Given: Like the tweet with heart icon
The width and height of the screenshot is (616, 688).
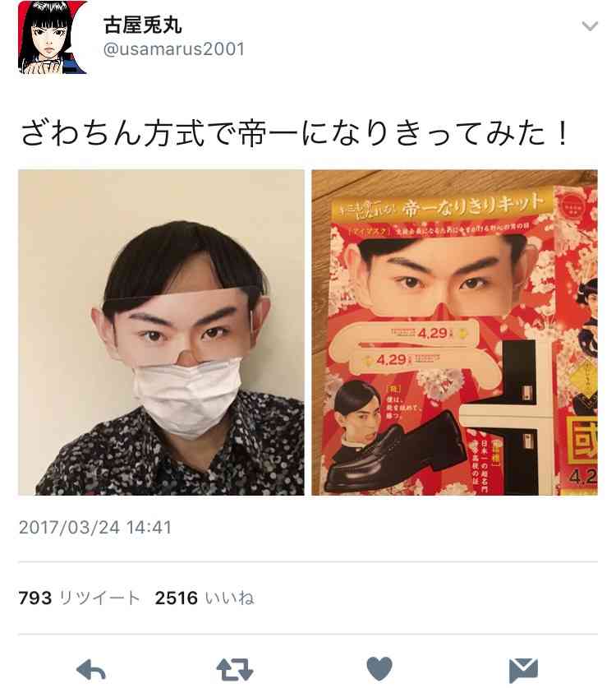Looking at the screenshot, I should tap(379, 669).
